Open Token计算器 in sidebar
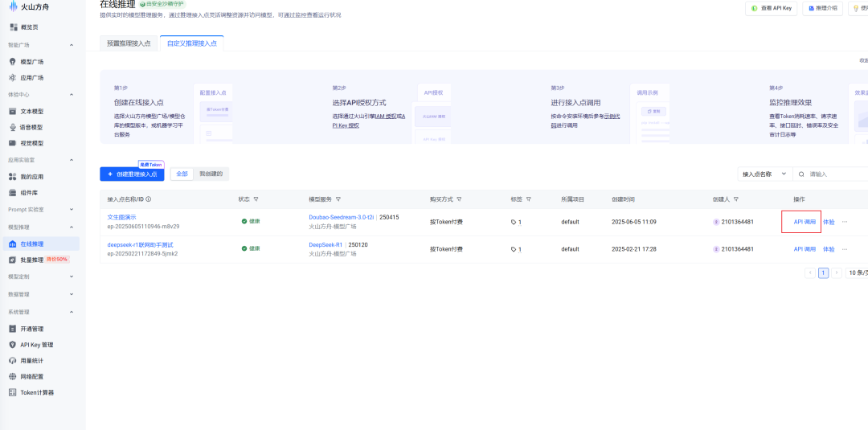868x430 pixels. 36,393
